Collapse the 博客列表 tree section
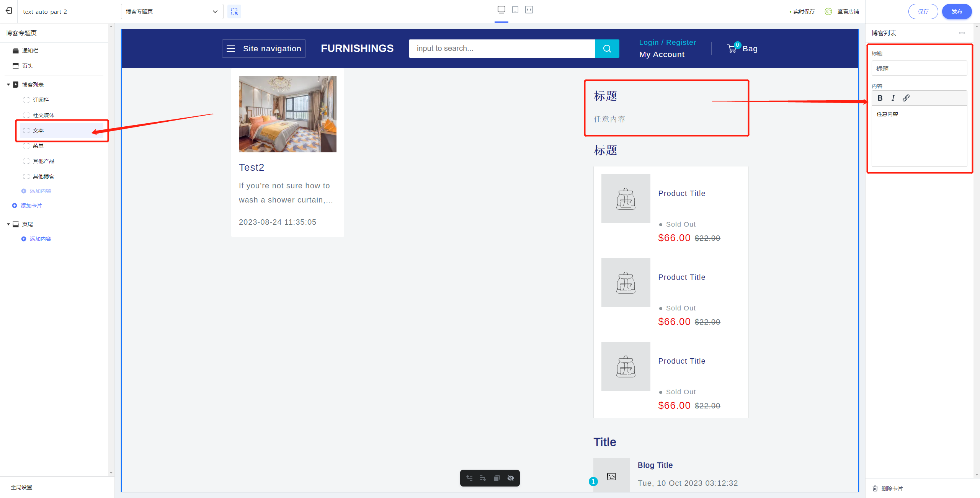980x498 pixels. 8,85
